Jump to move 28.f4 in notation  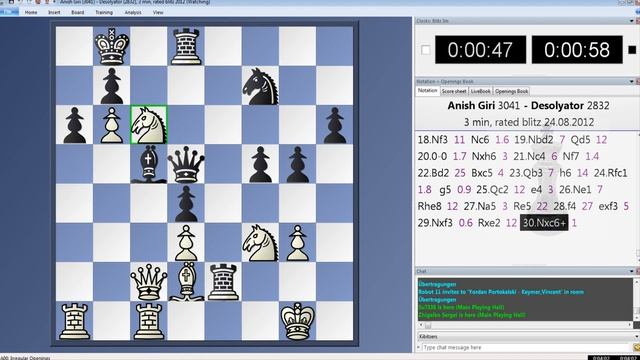point(564,206)
